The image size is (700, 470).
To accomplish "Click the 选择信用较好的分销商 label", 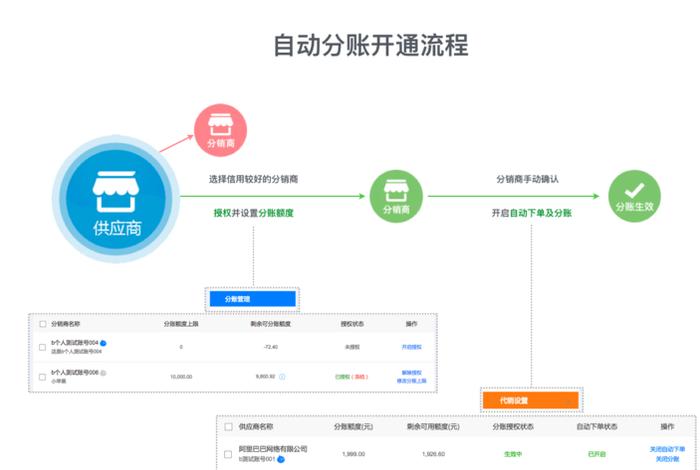I will (253, 179).
